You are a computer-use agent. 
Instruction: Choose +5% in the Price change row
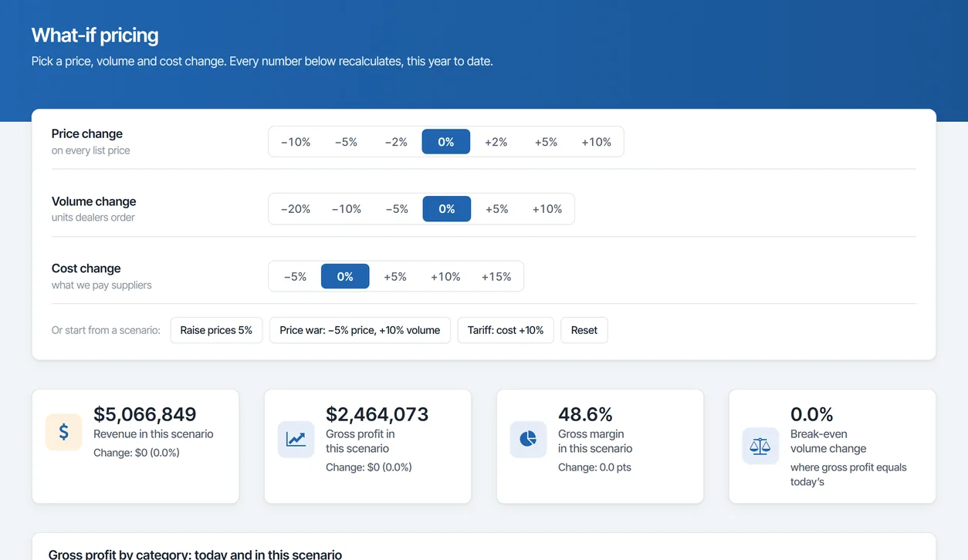546,142
